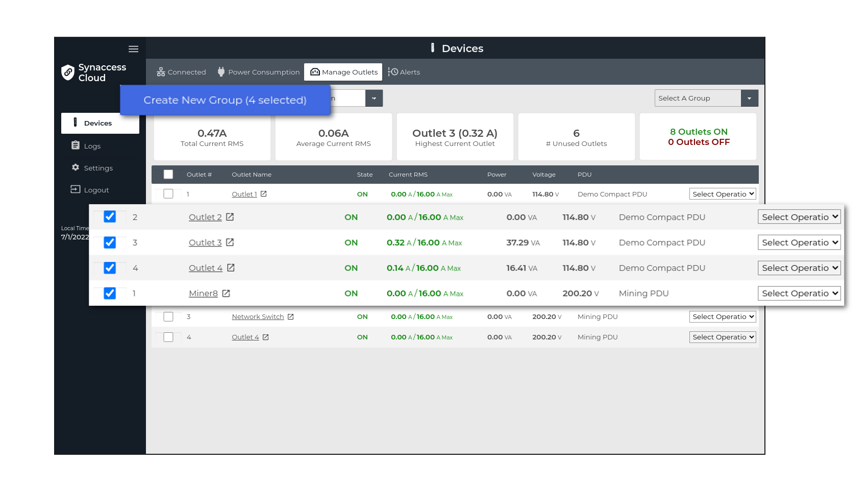Open Outlet 1 external link icon
This screenshot has width=868, height=489.
264,194
